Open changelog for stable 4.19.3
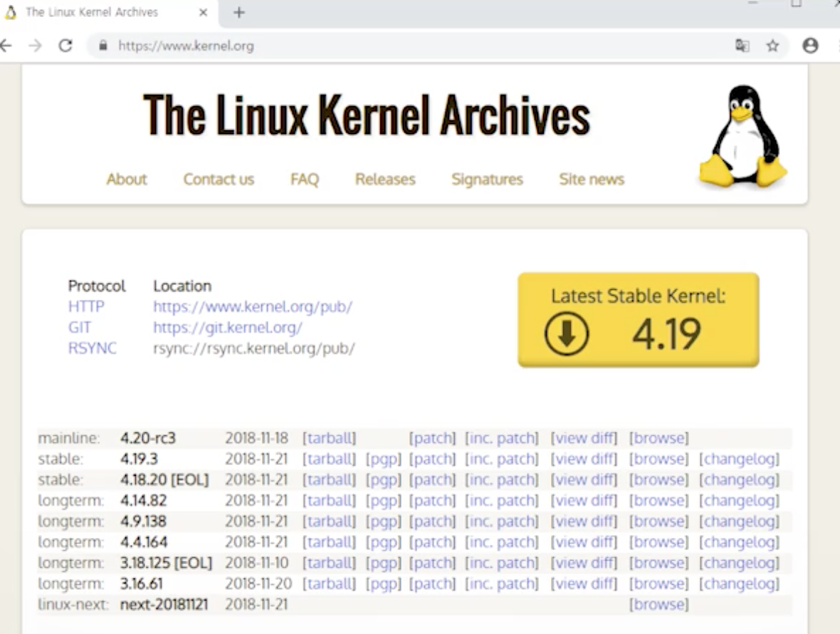This screenshot has width=840, height=634. [x=740, y=459]
